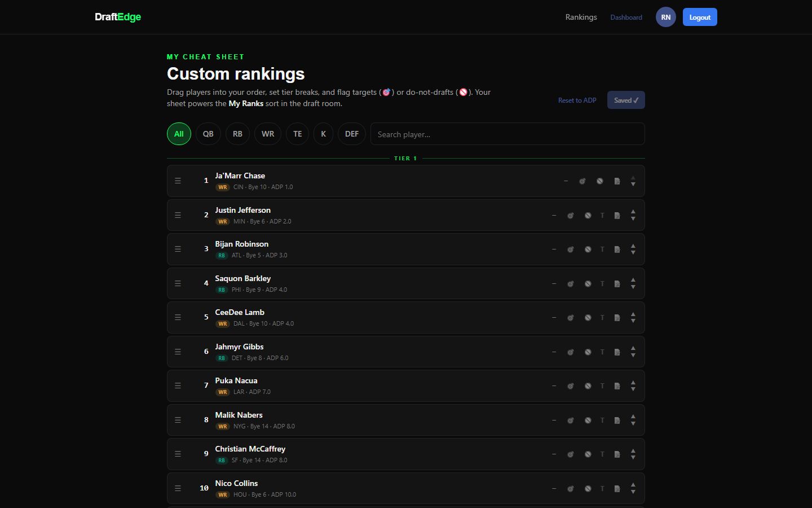This screenshot has width=812, height=508.
Task: Open RN user avatar
Action: point(666,17)
